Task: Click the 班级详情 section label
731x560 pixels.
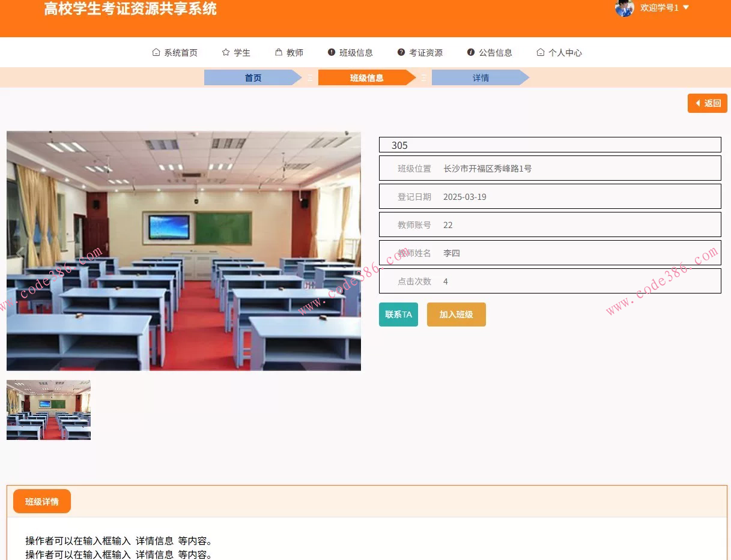Action: click(x=41, y=501)
